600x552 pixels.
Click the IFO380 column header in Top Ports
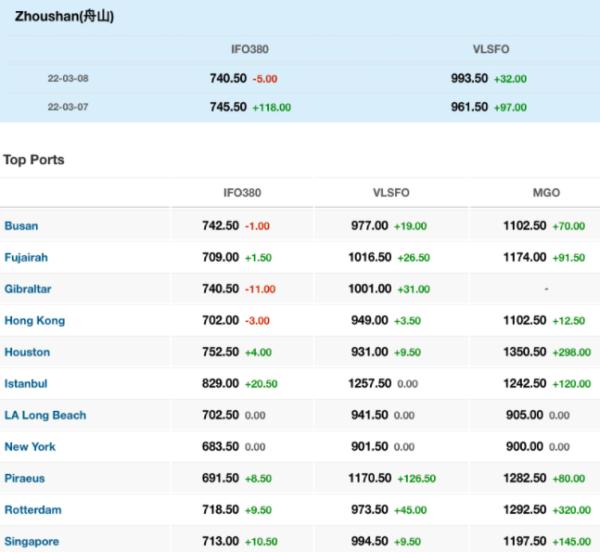pyautogui.click(x=242, y=192)
